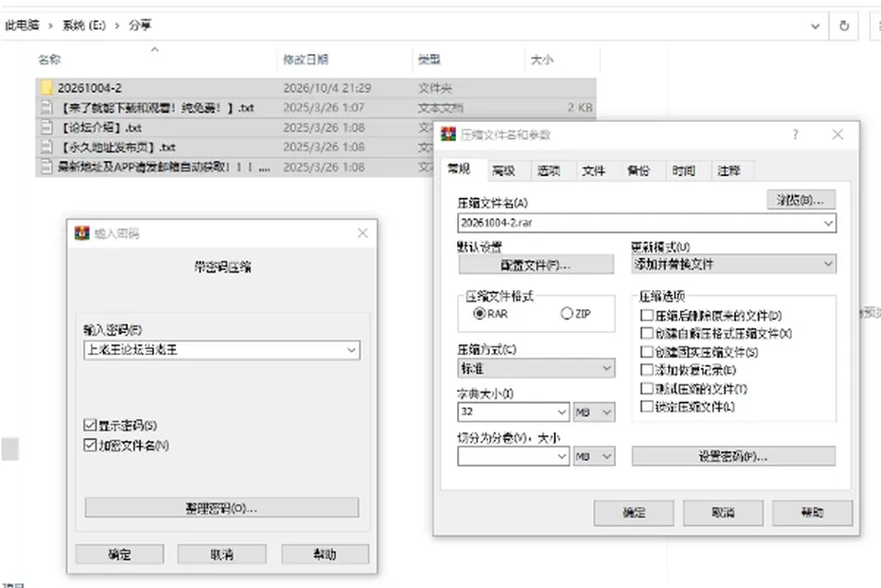
Task: Enable 压缩后删除原来的文件(D) option
Action: click(x=647, y=315)
